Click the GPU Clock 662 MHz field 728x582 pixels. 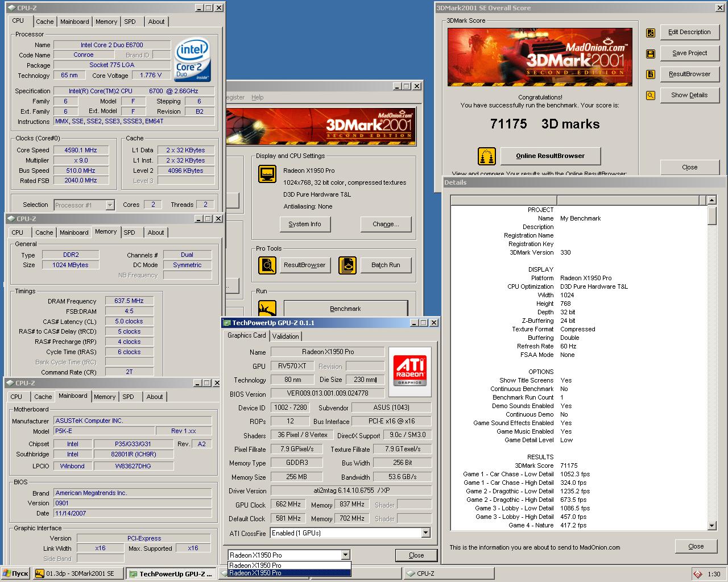click(288, 504)
